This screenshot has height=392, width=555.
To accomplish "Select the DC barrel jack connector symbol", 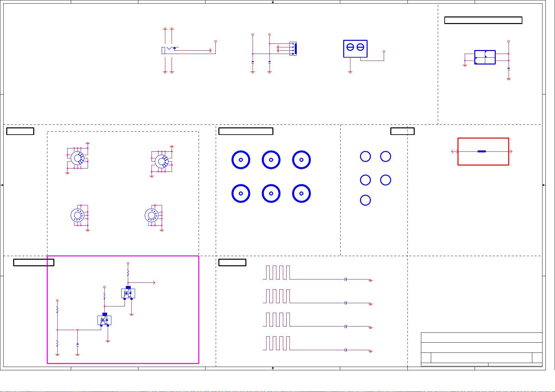I will coord(170,50).
